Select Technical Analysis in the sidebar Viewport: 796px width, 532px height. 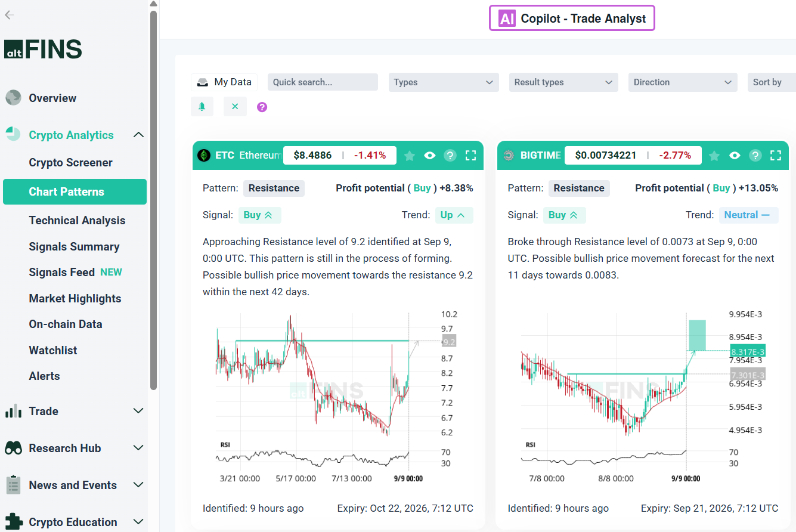(x=77, y=221)
